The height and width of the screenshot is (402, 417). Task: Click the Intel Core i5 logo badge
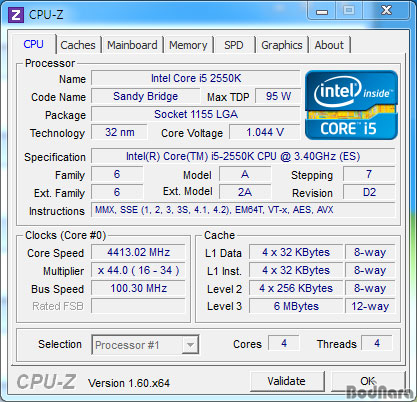coord(351,105)
